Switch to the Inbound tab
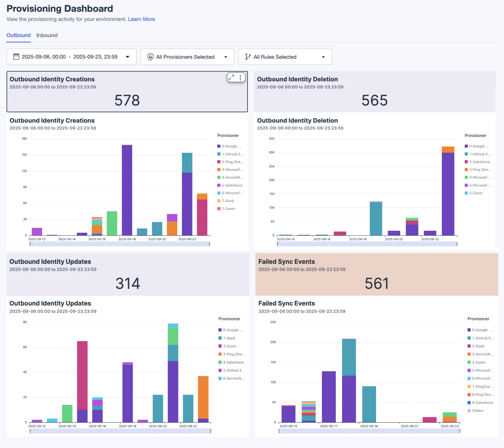This screenshot has height=448, width=504. (x=47, y=35)
